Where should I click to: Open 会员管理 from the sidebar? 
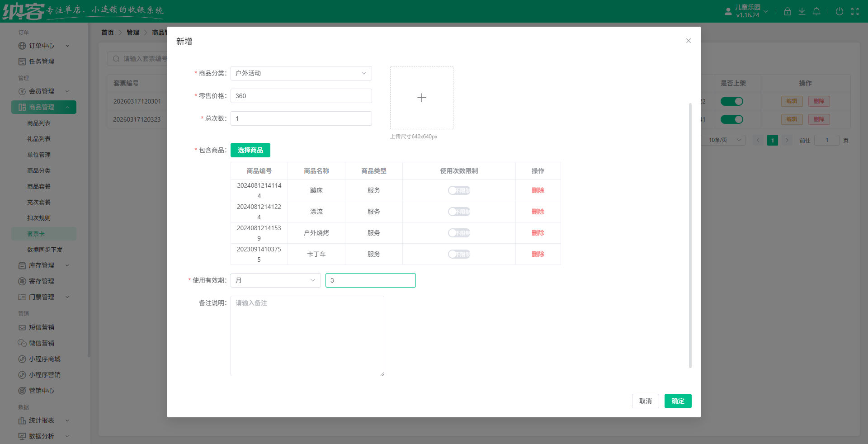click(40, 91)
